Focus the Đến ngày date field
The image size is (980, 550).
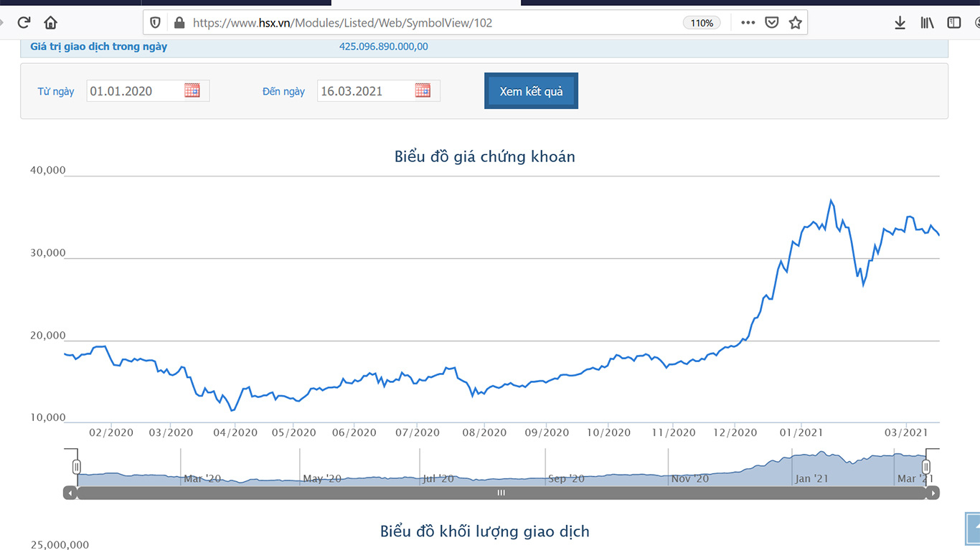[x=364, y=91]
